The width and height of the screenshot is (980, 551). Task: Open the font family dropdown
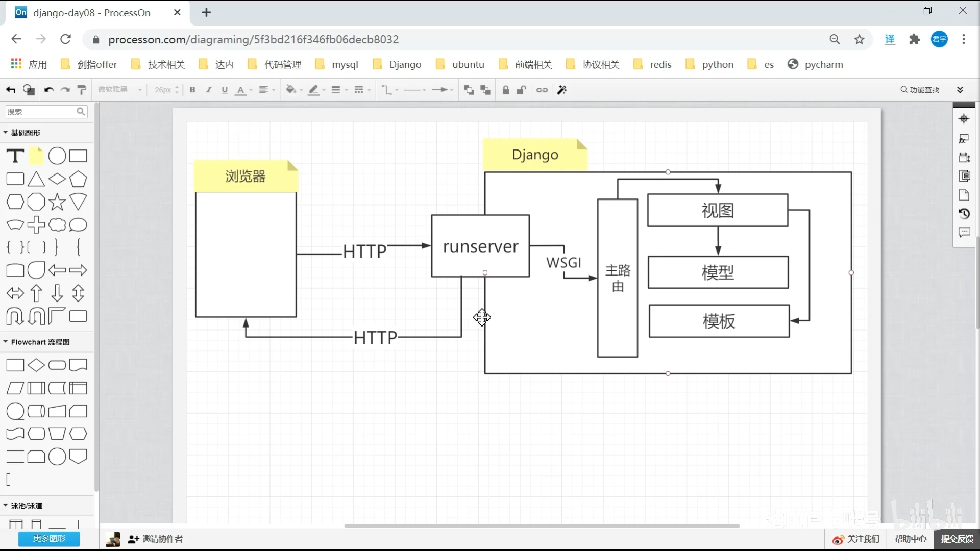(x=120, y=90)
